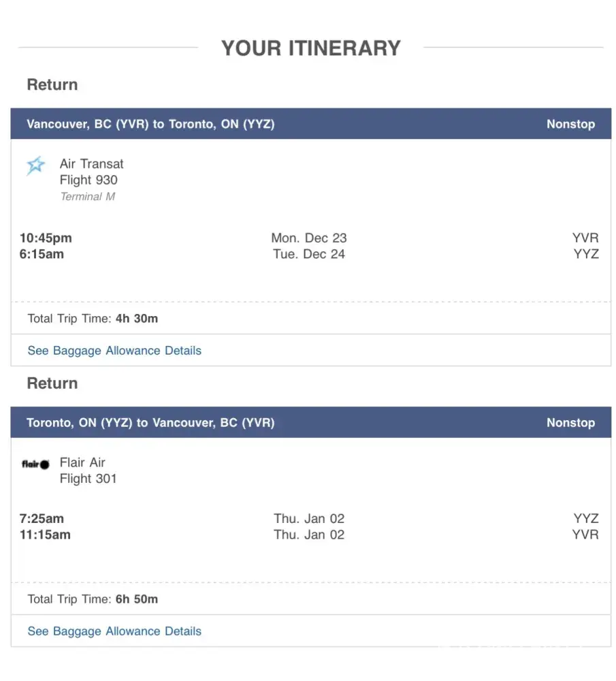Image resolution: width=616 pixels, height=681 pixels.
Task: Open baggage allowance details for Air Transat flight
Action: [114, 351]
